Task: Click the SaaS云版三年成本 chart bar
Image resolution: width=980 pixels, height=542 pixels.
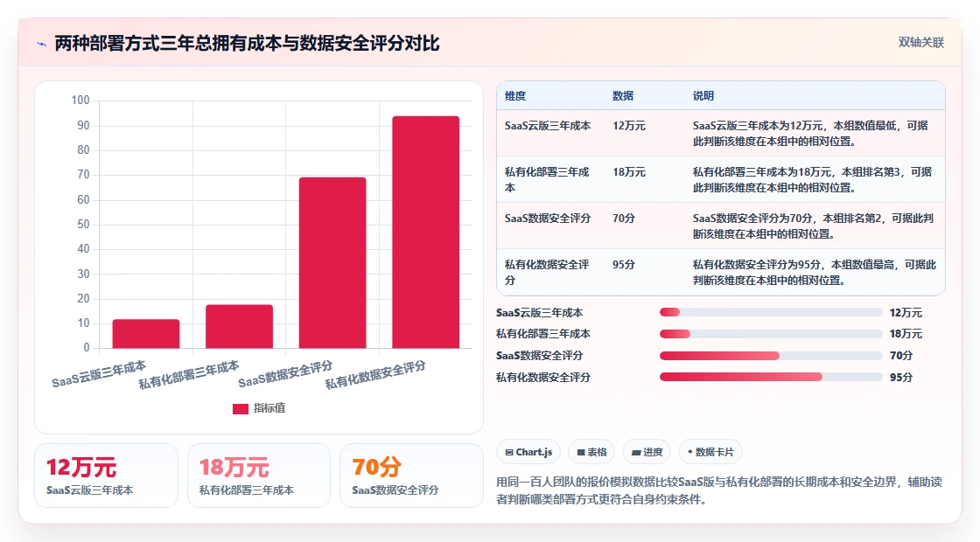Action: point(145,333)
